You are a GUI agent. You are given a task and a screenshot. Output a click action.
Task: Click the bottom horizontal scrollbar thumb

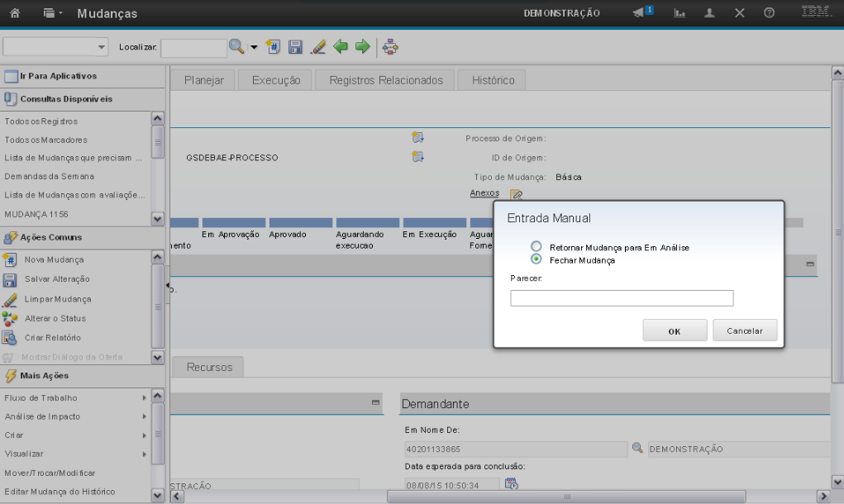pyautogui.click(x=567, y=496)
